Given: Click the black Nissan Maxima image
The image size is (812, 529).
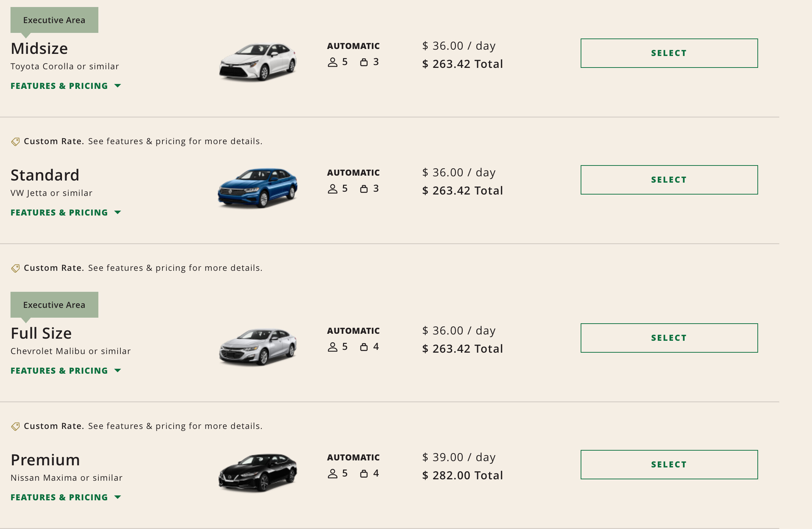Looking at the screenshot, I should pos(258,473).
